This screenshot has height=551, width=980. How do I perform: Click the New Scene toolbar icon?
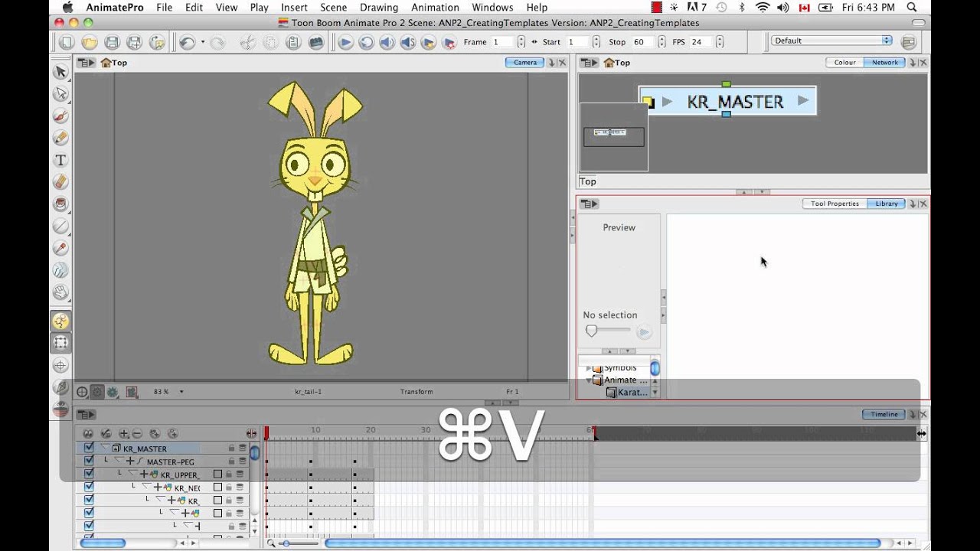pyautogui.click(x=67, y=43)
